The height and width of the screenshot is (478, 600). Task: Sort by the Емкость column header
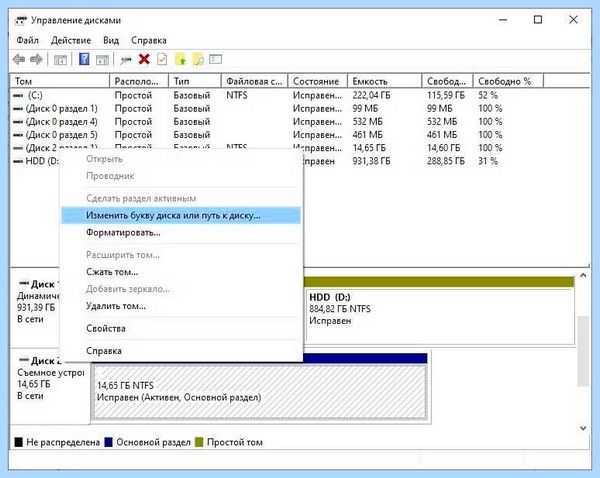[384, 81]
